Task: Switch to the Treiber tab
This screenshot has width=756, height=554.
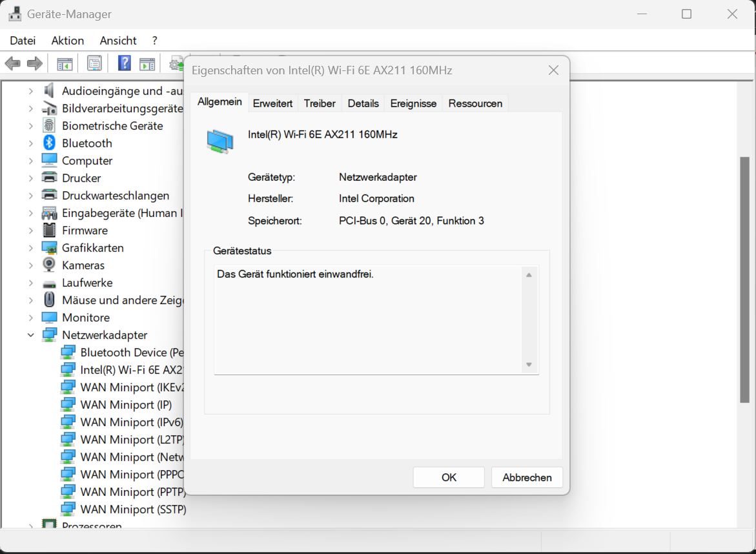Action: [319, 103]
